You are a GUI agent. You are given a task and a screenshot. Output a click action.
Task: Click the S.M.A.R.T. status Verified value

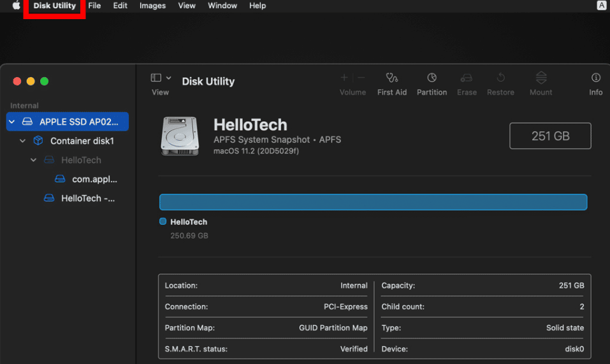(354, 349)
